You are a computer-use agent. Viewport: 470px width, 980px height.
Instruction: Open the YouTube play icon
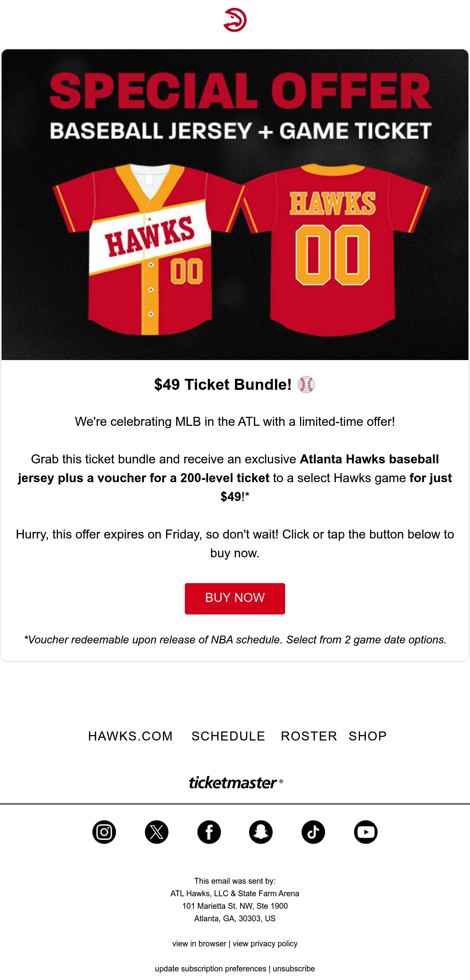tap(366, 832)
